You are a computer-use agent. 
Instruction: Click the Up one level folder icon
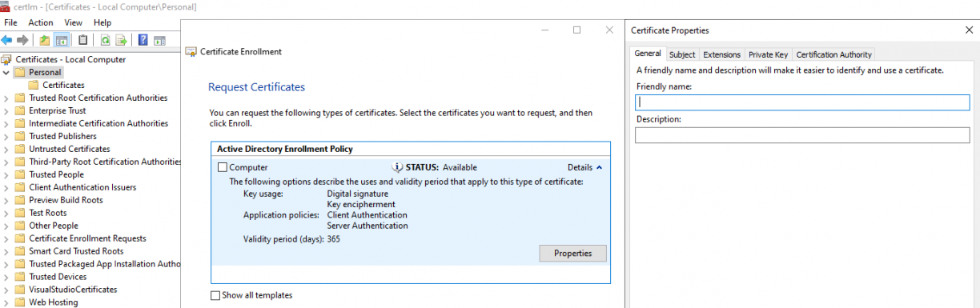point(45,40)
